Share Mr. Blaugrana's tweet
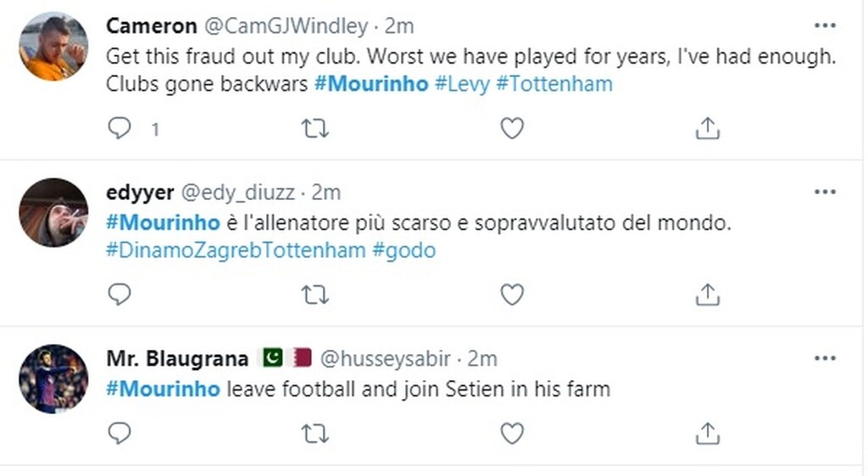Image resolution: width=868 pixels, height=476 pixels. (x=707, y=434)
